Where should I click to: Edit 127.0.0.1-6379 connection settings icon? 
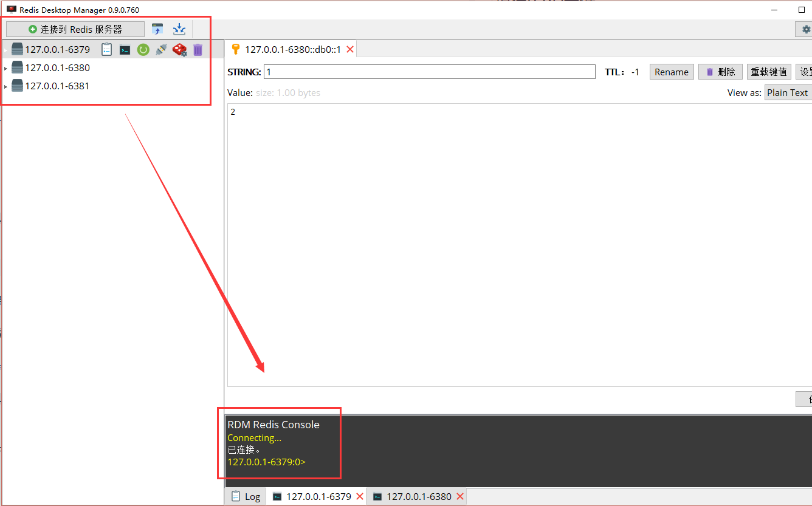point(180,50)
